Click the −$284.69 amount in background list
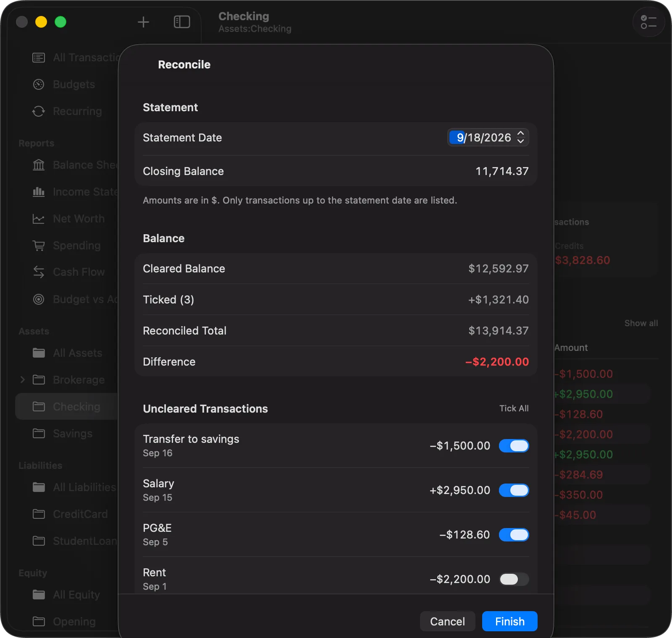672x638 pixels. (579, 475)
